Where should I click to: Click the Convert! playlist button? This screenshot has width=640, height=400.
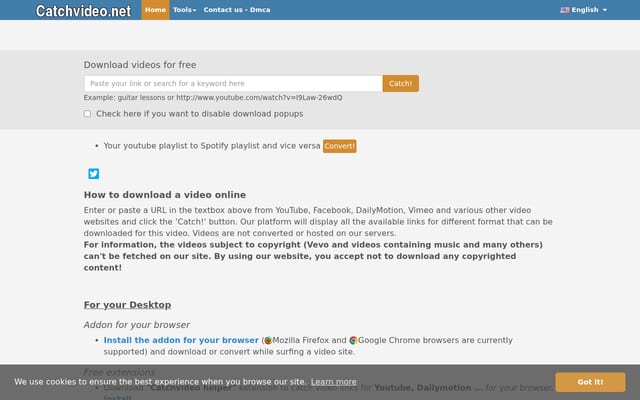(x=340, y=146)
